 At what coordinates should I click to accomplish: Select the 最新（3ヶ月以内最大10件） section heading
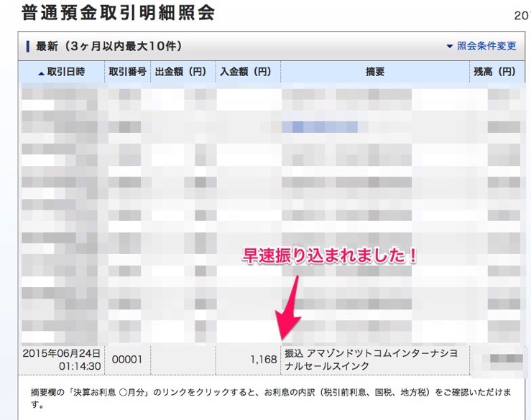tap(108, 47)
